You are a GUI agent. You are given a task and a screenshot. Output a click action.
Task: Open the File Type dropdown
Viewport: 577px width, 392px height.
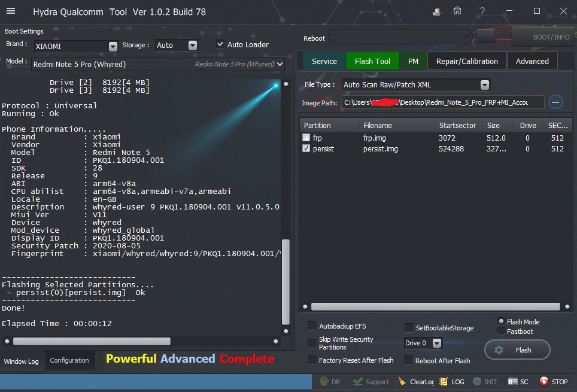pyautogui.click(x=485, y=85)
